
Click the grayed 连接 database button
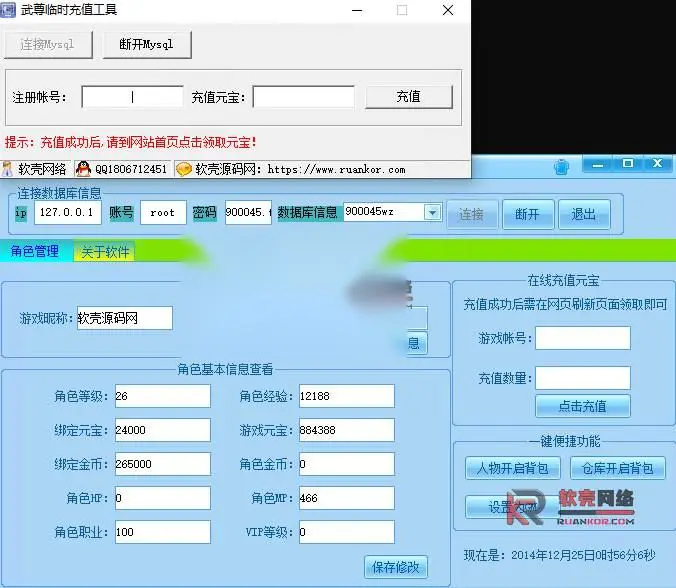click(x=472, y=214)
